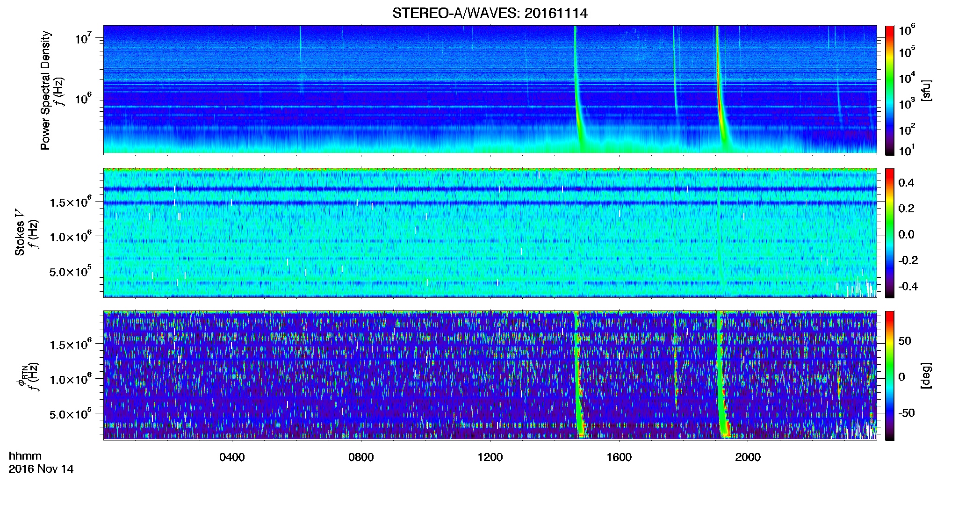Click the 10^2 label on sfu color bar

coord(907,130)
